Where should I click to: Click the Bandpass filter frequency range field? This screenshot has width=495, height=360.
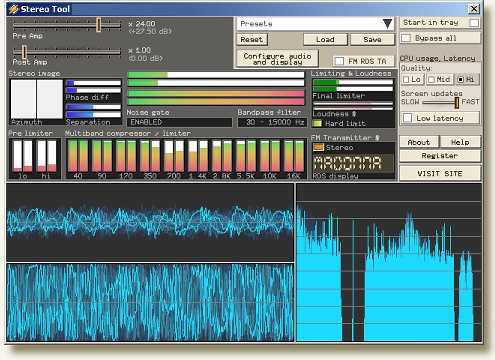272,122
